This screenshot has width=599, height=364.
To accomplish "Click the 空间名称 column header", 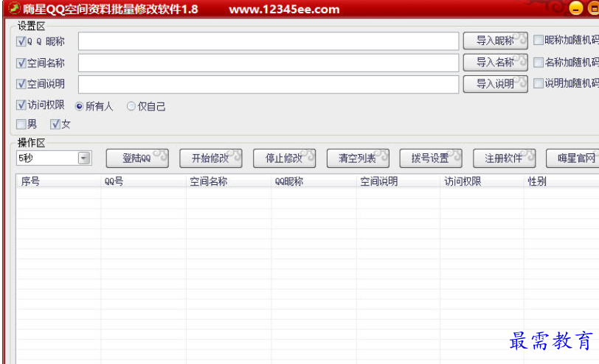I will [229, 181].
